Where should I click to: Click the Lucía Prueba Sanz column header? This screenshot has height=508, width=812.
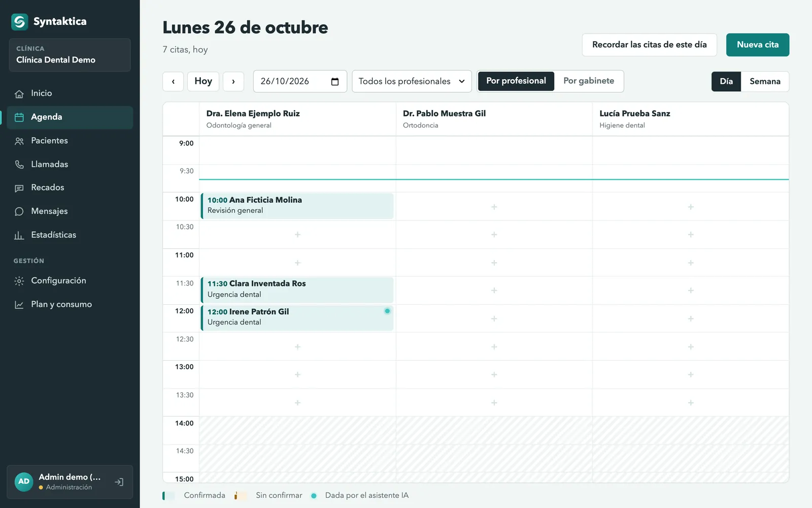[x=691, y=119]
